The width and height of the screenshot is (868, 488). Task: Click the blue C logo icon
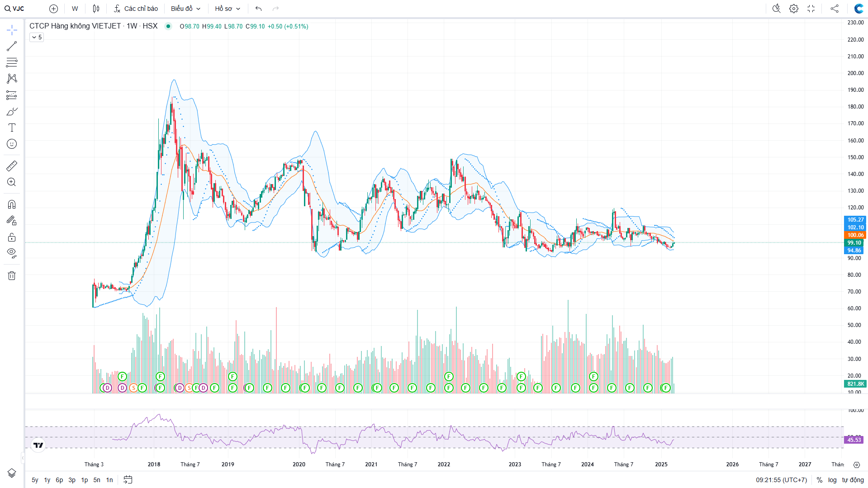pyautogui.click(x=859, y=9)
